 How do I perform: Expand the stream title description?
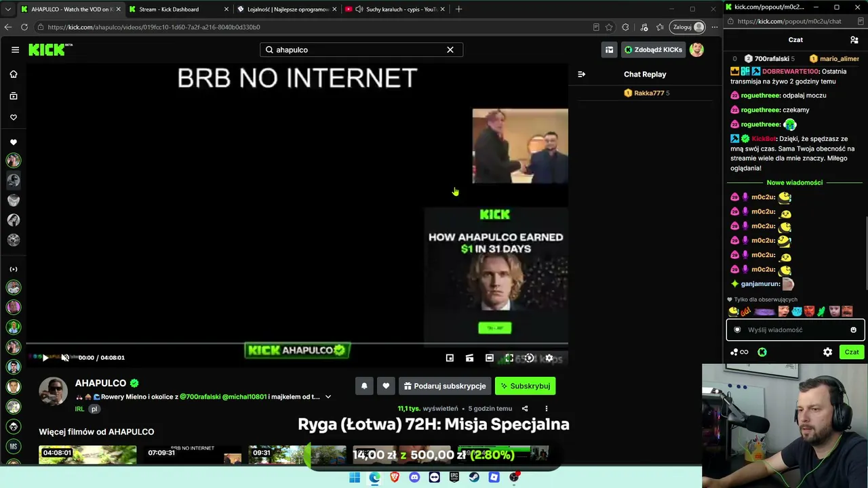328,396
